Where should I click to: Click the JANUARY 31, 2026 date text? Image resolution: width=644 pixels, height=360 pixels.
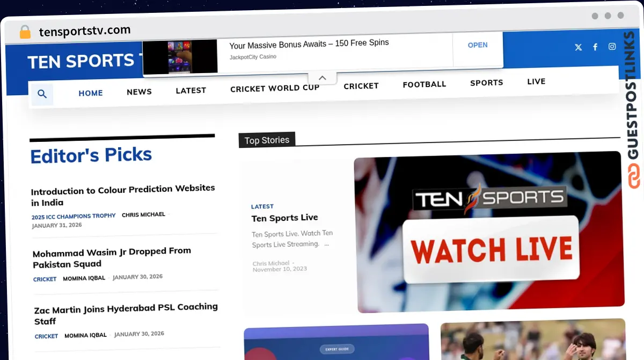point(57,226)
